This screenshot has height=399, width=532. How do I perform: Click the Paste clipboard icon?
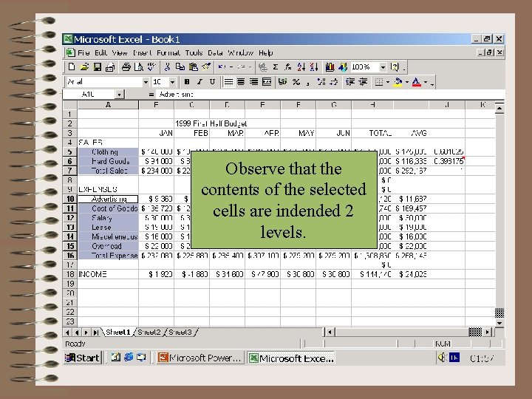tap(194, 66)
